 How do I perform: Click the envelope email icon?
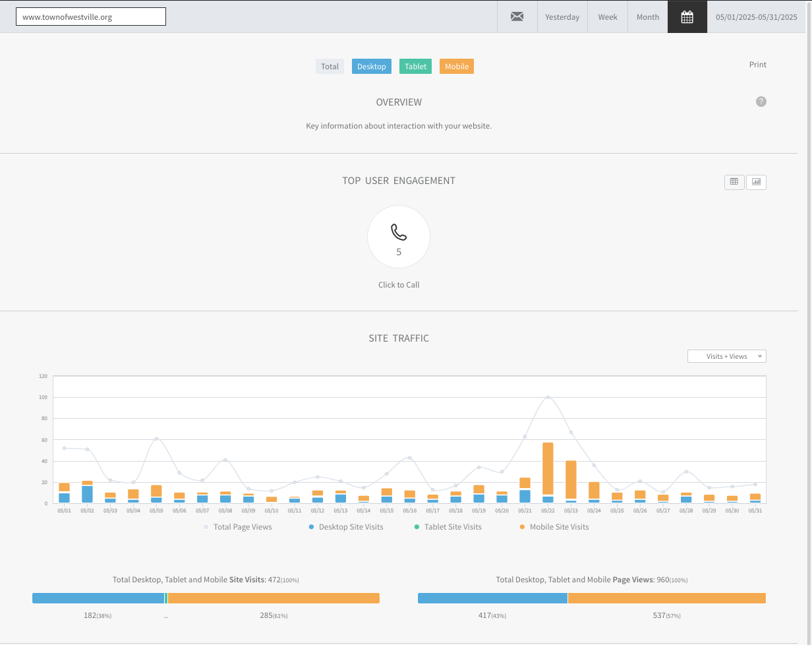517,16
